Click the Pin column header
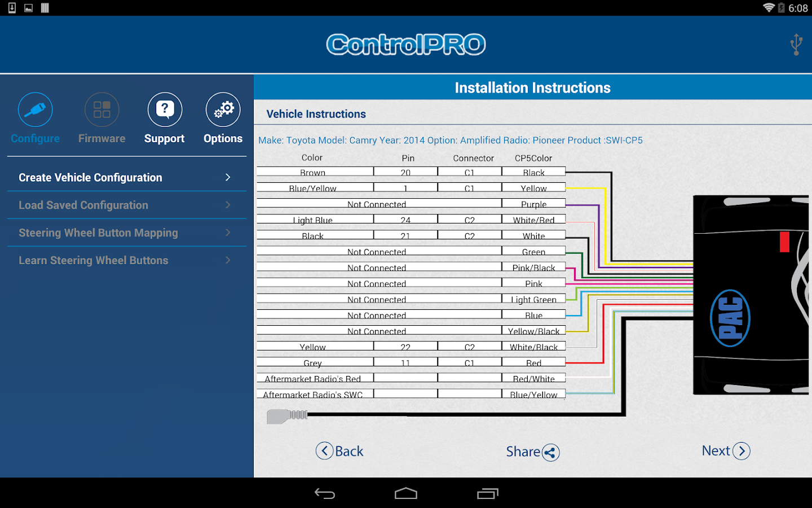The image size is (812, 508). (x=408, y=159)
